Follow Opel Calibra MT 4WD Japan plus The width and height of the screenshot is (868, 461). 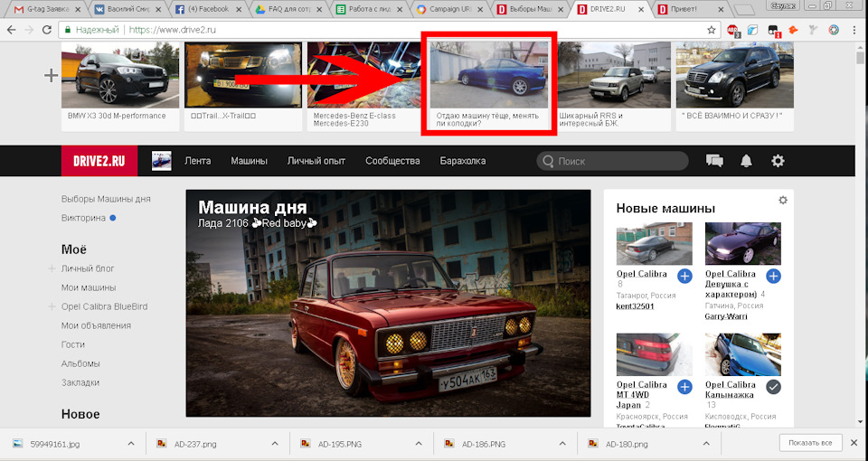684,387
